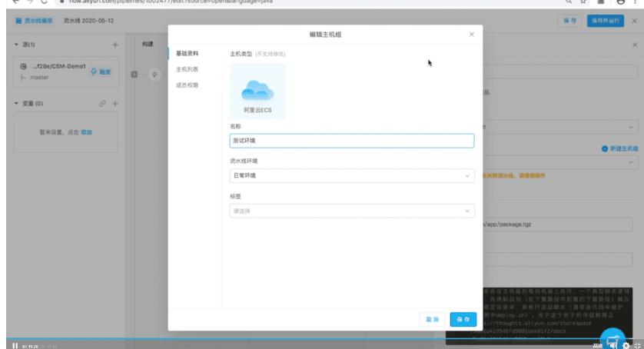The width and height of the screenshot is (644, 349).
Task: Reload the browser page
Action: point(44,2)
